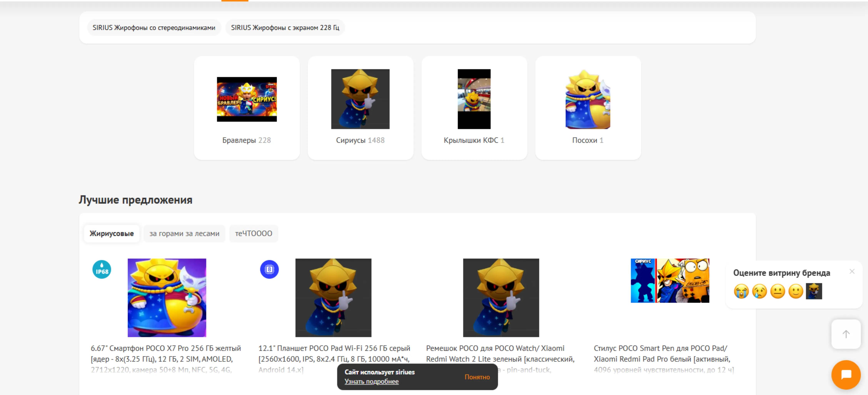
Task: Close the brand showcase rating popup
Action: pyautogui.click(x=852, y=271)
